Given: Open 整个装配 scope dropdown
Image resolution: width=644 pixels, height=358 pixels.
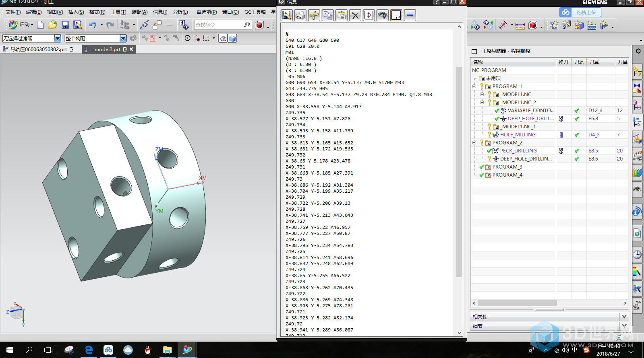Looking at the screenshot, I should (x=123, y=38).
